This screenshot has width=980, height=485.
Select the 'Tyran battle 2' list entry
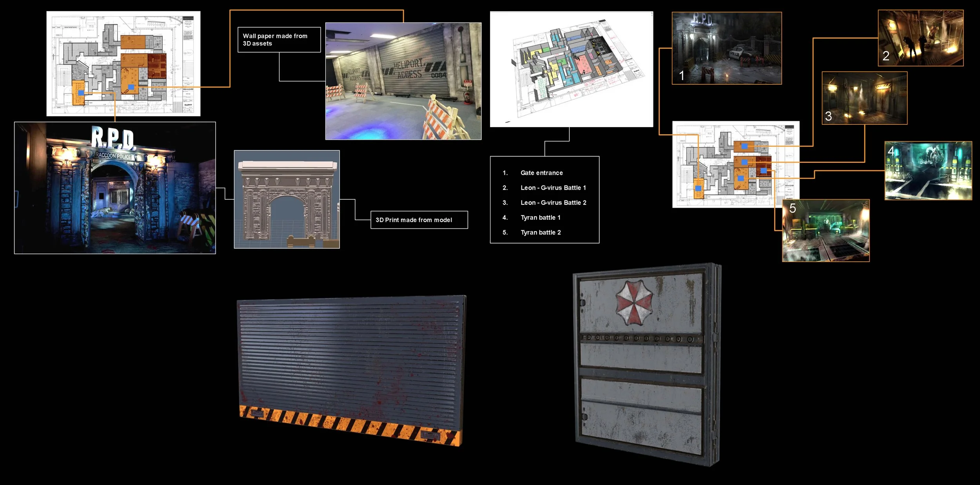click(x=541, y=233)
